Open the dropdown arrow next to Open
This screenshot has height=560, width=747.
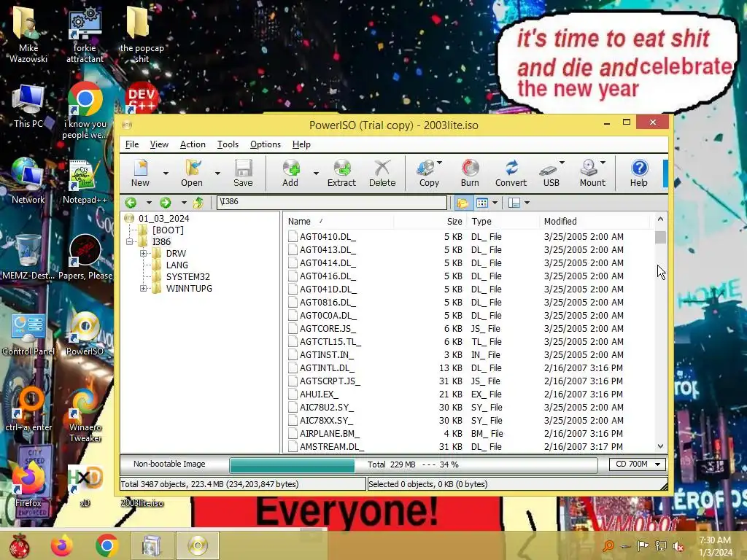pos(217,174)
